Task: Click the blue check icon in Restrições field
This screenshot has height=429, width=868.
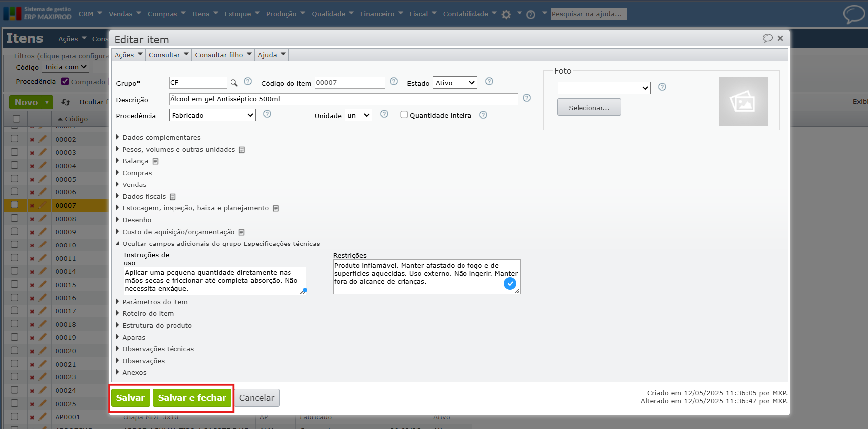Action: (x=510, y=284)
